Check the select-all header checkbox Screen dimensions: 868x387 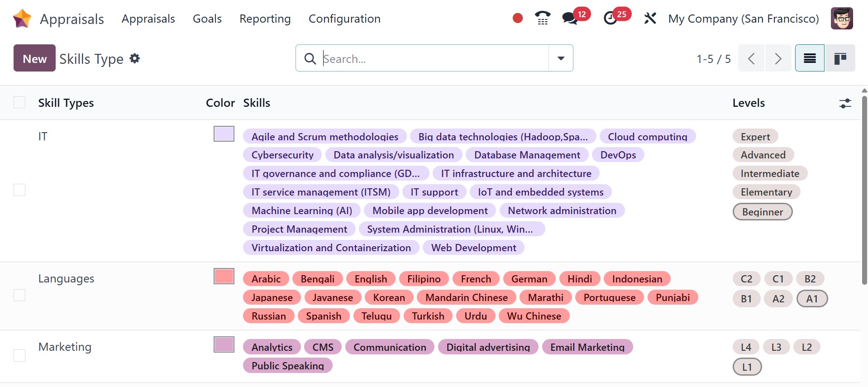click(x=19, y=103)
